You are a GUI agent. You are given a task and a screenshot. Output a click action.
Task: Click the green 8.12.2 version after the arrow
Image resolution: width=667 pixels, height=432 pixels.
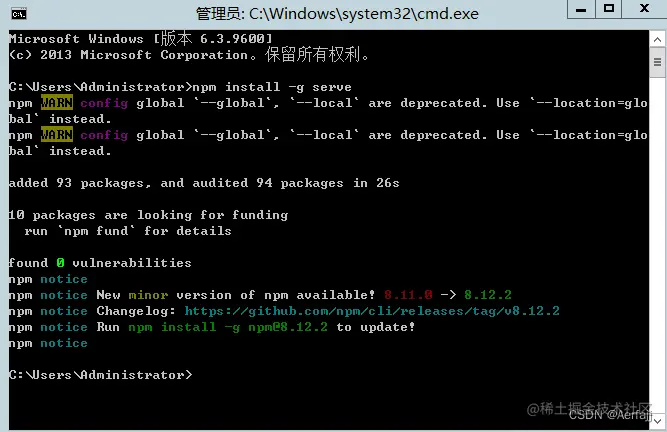[x=488, y=295]
